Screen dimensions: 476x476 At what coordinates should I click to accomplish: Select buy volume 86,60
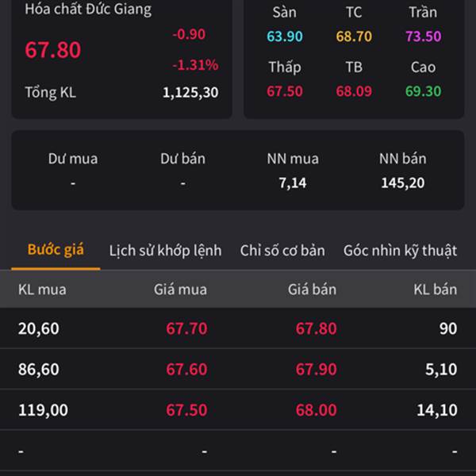click(39, 370)
